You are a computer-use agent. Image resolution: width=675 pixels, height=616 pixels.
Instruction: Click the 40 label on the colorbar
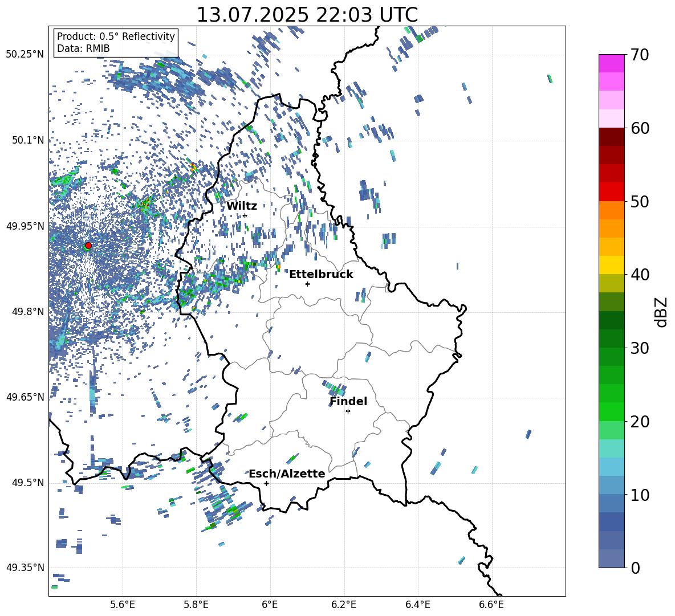tap(640, 275)
